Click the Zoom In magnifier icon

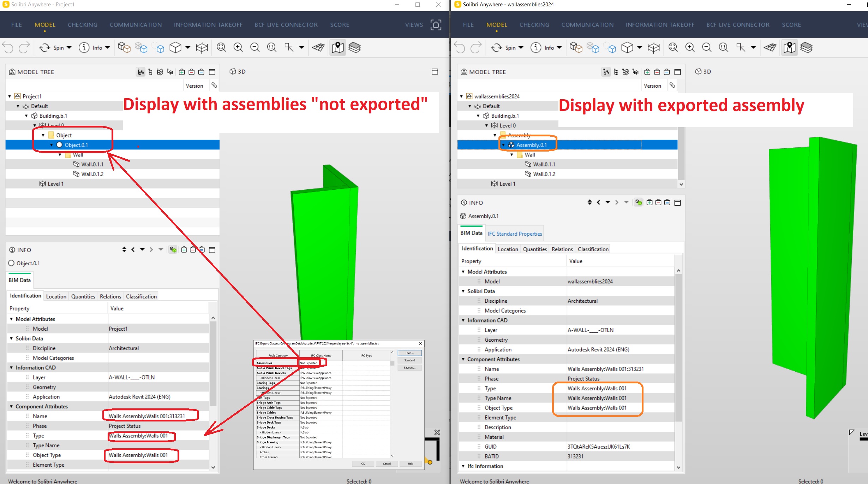point(238,47)
